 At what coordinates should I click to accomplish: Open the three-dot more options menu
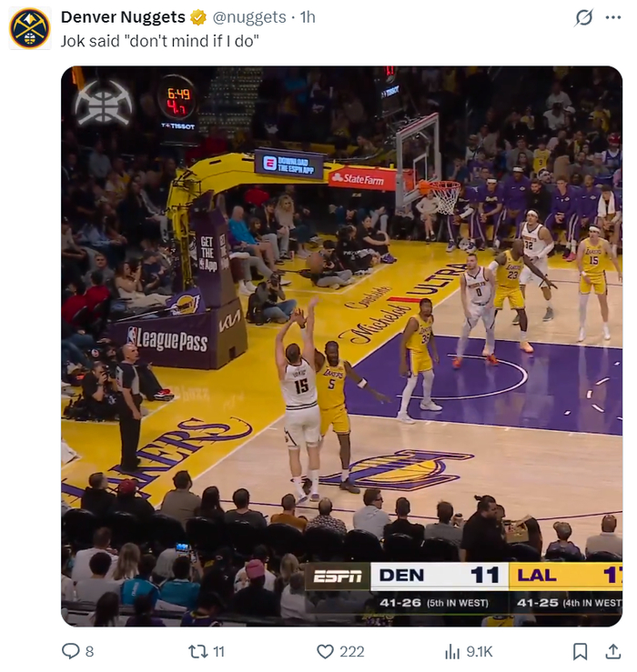click(x=612, y=17)
